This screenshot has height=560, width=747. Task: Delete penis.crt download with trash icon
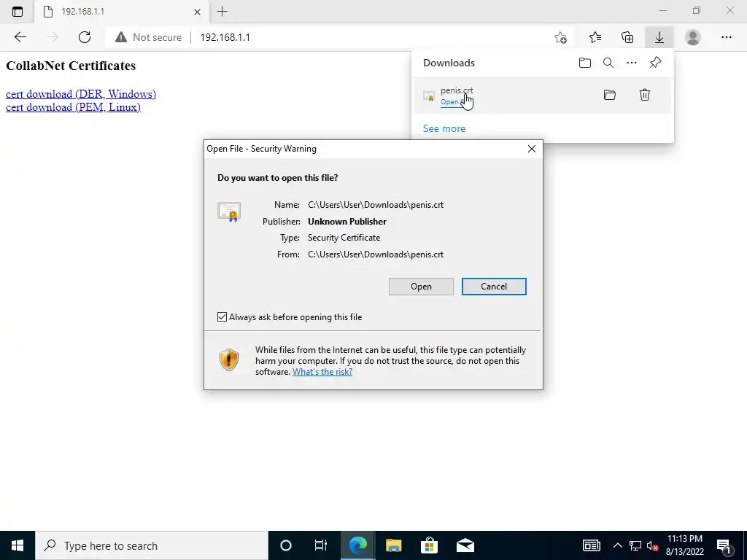[645, 95]
